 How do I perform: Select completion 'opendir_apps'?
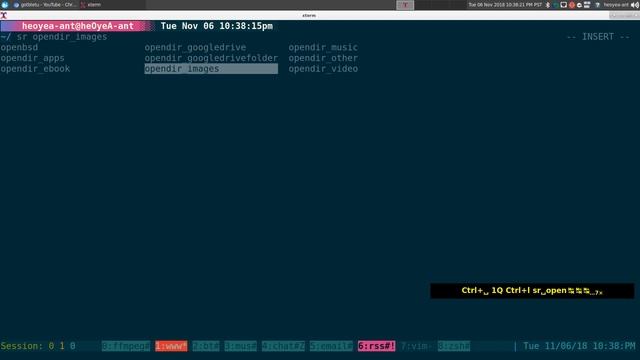(32, 58)
